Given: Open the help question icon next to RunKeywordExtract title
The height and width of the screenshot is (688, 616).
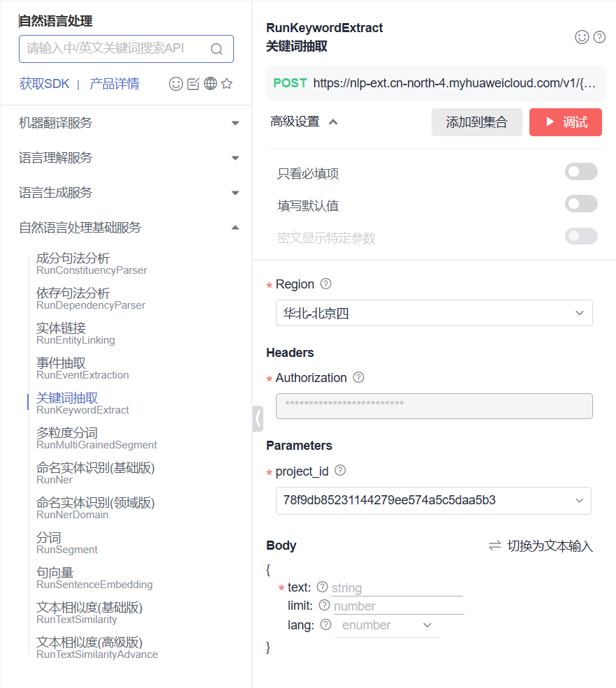Looking at the screenshot, I should coord(600,37).
